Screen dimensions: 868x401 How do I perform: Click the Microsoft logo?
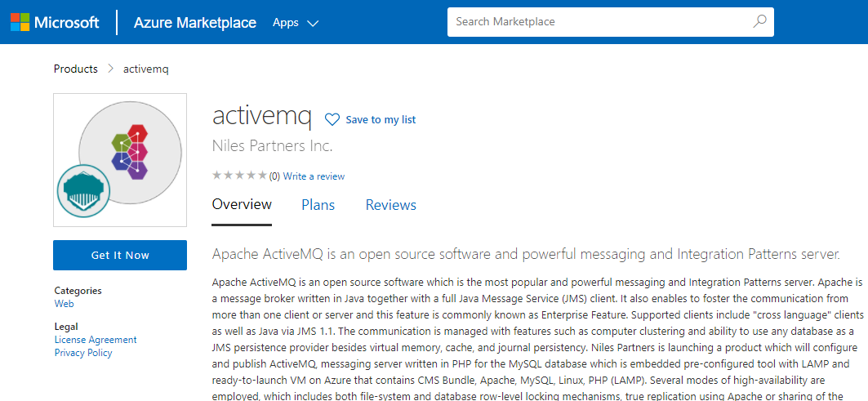coord(55,22)
